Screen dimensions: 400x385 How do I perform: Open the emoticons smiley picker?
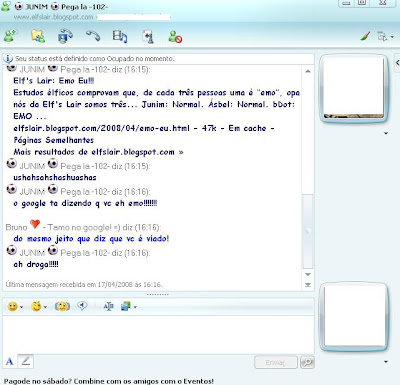click(x=15, y=306)
